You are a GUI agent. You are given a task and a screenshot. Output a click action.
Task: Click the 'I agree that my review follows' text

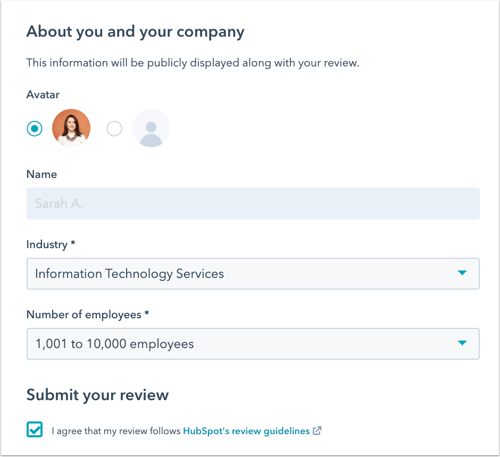(x=116, y=431)
